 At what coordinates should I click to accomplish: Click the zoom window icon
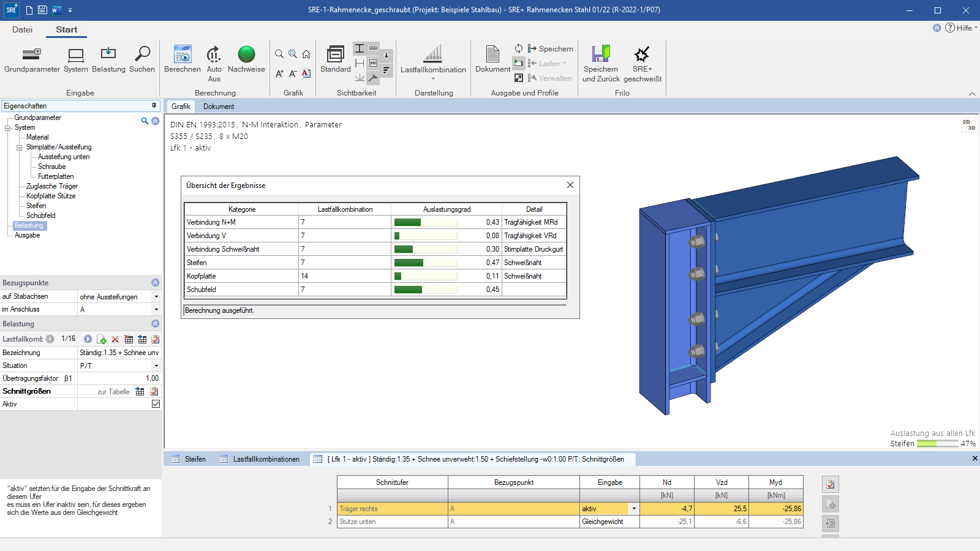click(x=293, y=54)
